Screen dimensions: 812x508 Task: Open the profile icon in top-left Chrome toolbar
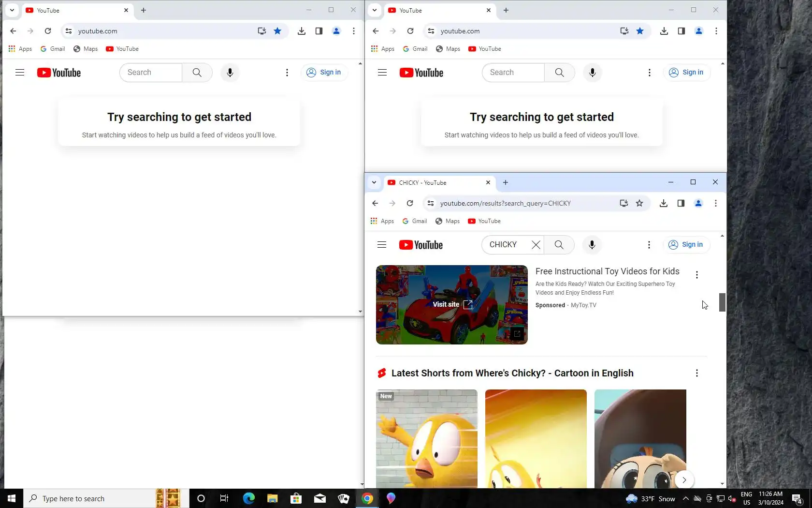click(x=336, y=31)
